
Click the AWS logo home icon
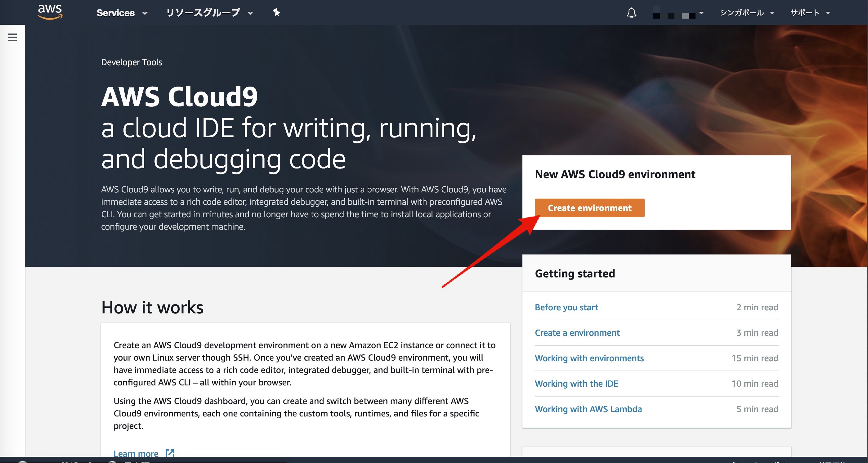click(x=50, y=12)
